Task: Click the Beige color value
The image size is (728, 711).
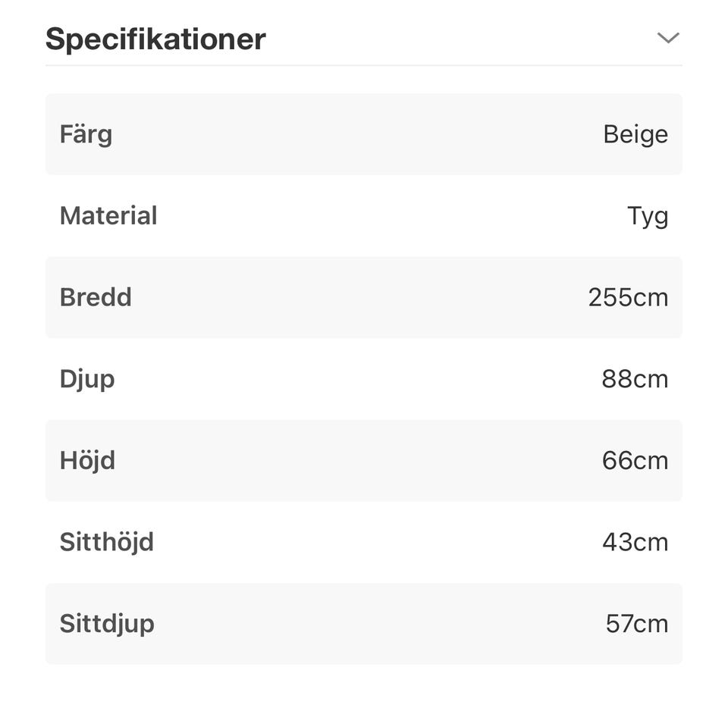Action: point(635,134)
